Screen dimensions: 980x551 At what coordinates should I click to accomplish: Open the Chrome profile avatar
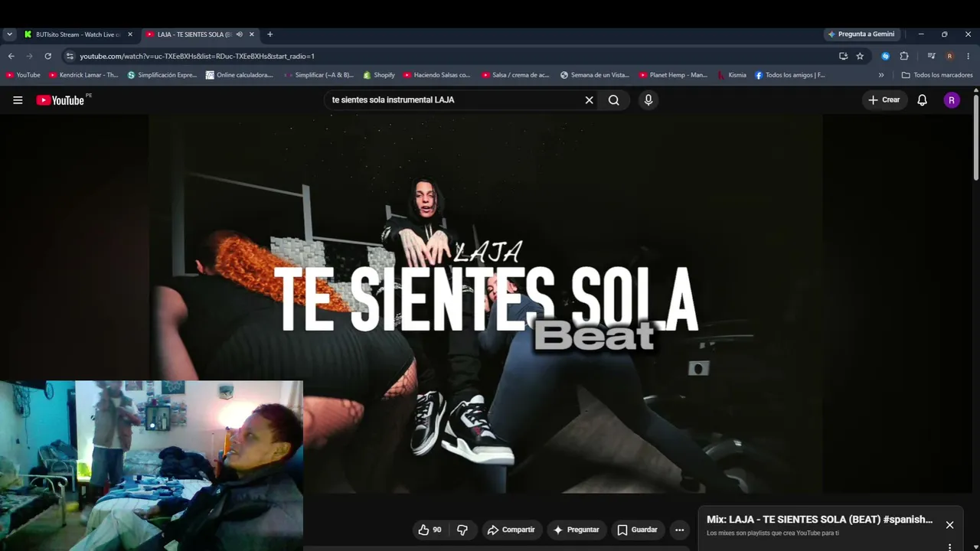949,56
